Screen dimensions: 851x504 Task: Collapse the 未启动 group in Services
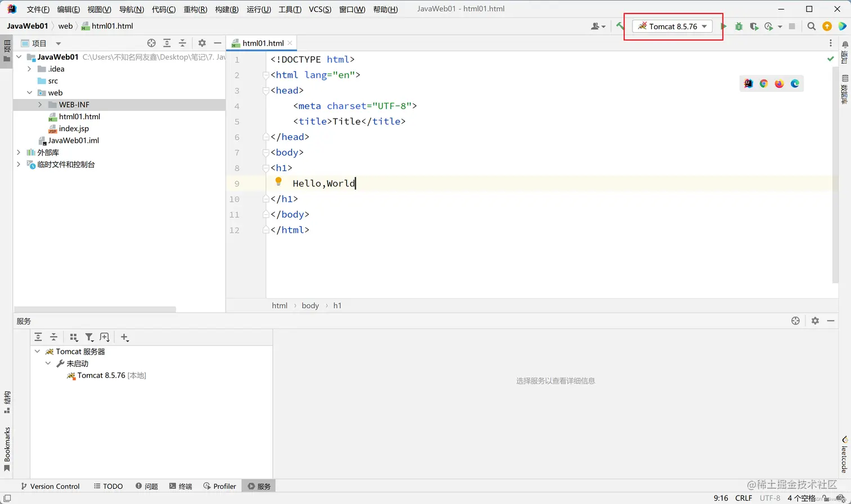click(48, 363)
